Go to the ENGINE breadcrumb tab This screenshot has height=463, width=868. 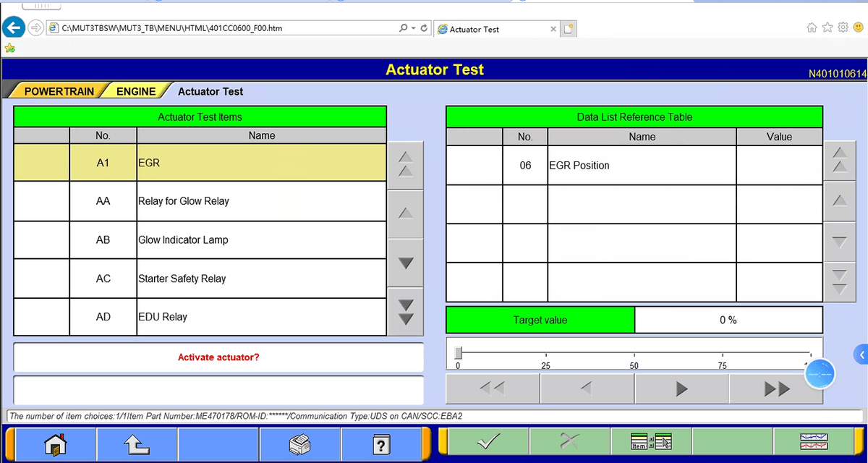pos(136,91)
